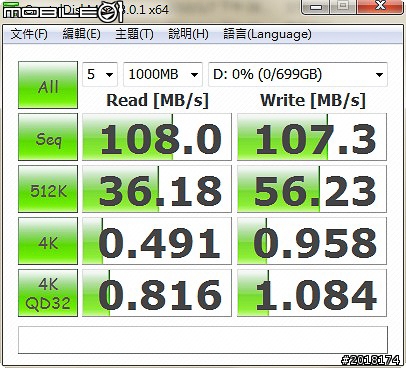This screenshot has width=406, height=368.
Task: Open the 主題(T) theme menu
Action: click(134, 34)
